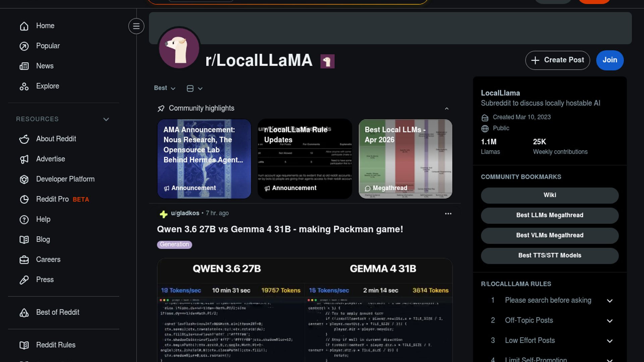The width and height of the screenshot is (644, 362).
Task: Click the Public globe icon
Action: (x=485, y=129)
